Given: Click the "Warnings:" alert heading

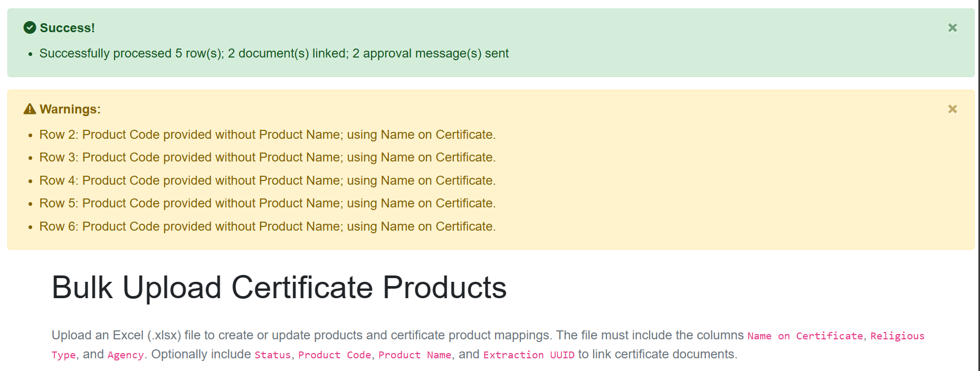Looking at the screenshot, I should [70, 109].
